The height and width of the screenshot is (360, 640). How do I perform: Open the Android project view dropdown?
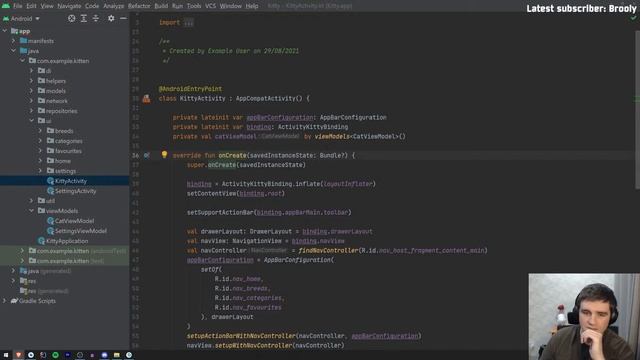[x=21, y=19]
